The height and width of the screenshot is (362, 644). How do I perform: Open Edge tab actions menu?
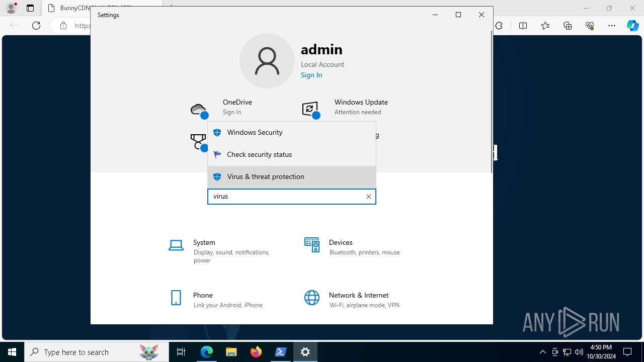(30, 8)
